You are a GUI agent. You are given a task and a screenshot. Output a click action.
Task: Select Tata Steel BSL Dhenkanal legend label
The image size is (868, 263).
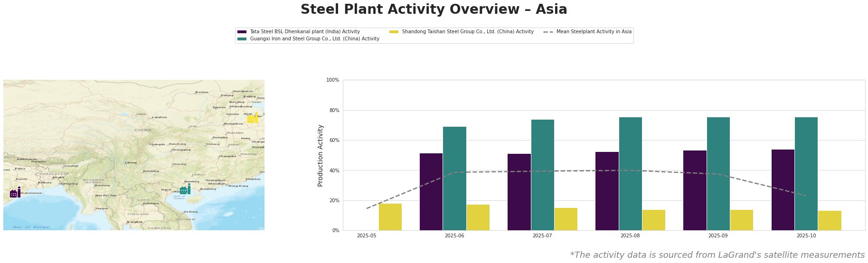pos(305,32)
